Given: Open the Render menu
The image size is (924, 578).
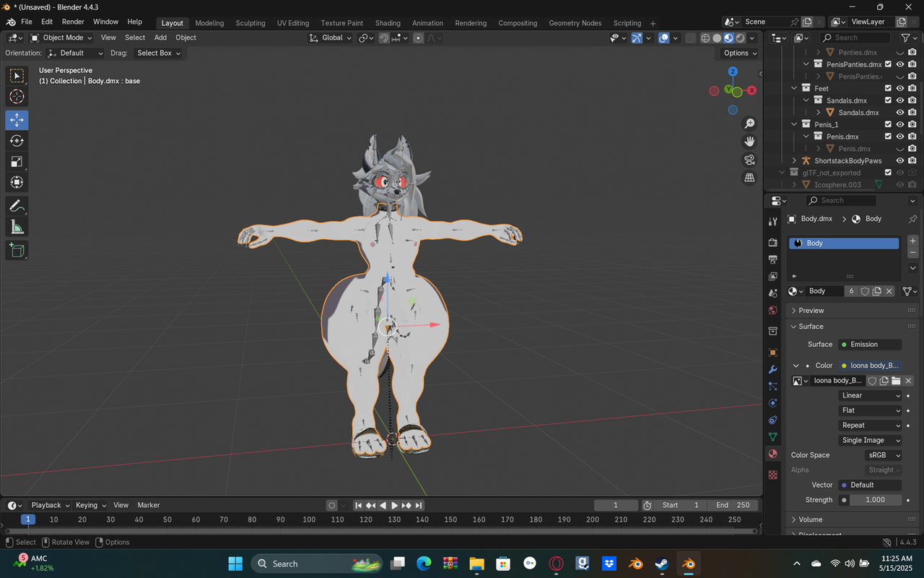Looking at the screenshot, I should [x=73, y=22].
